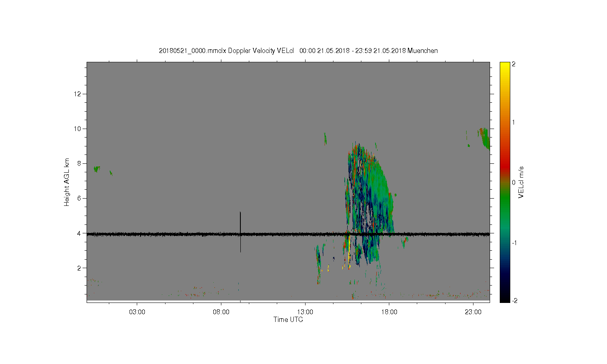Click the 08:00 time tick label
This screenshot has width=607, height=364.
pyautogui.click(x=221, y=312)
